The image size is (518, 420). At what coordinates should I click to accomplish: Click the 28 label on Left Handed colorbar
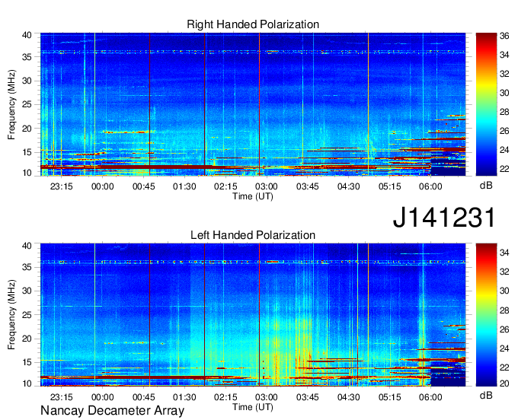coord(504,310)
